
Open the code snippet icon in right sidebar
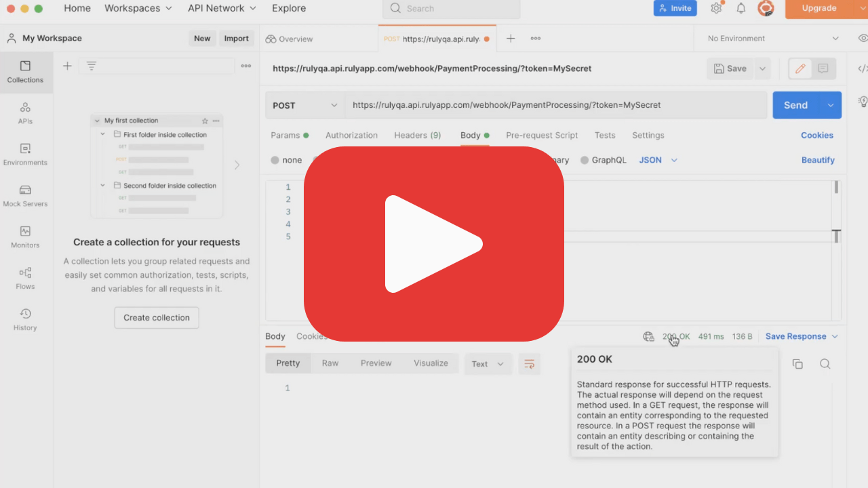[863, 68]
